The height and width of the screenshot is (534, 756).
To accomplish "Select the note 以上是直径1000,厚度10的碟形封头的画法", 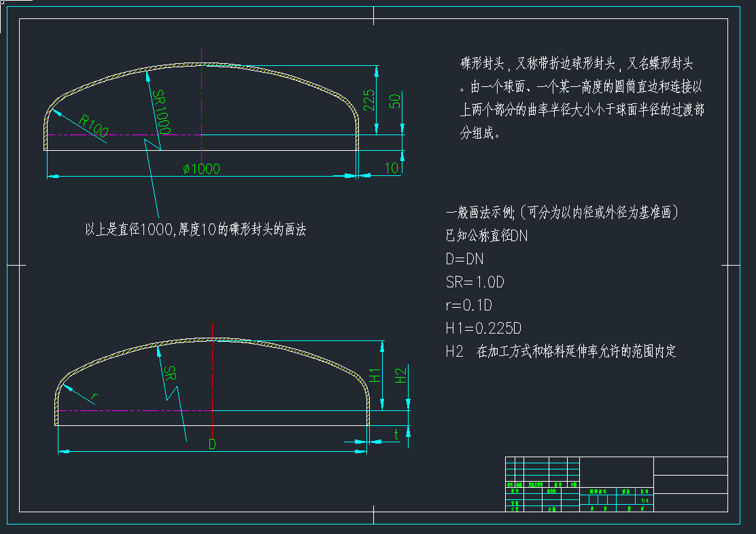I will 195,230.
